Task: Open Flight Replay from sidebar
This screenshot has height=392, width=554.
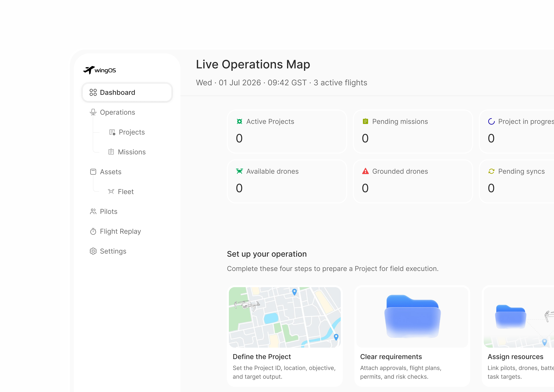Action: click(127, 231)
